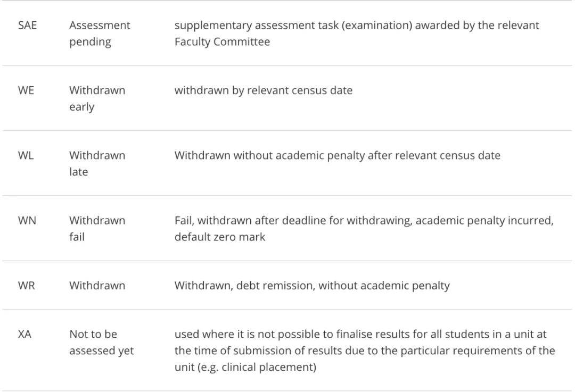Viewport: 575px width, 392px height.
Task: Click the XA grade code
Action: click(24, 335)
